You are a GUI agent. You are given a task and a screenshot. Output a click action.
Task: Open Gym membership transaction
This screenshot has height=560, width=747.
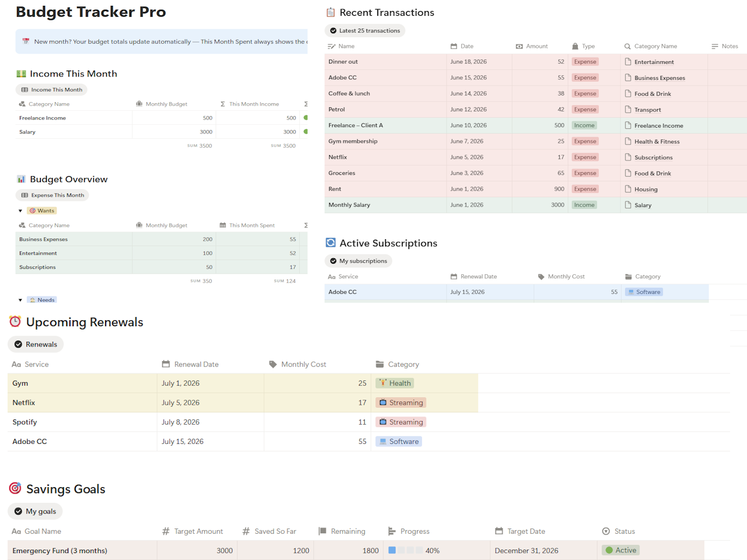[352, 141]
